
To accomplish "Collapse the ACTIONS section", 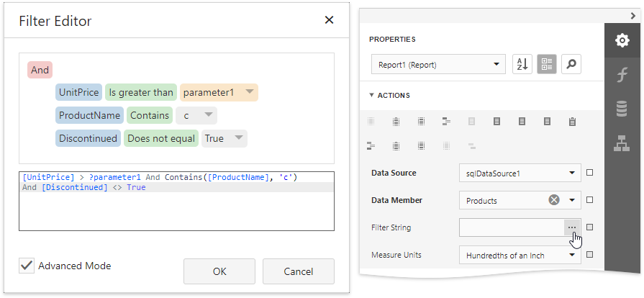I will click(372, 95).
